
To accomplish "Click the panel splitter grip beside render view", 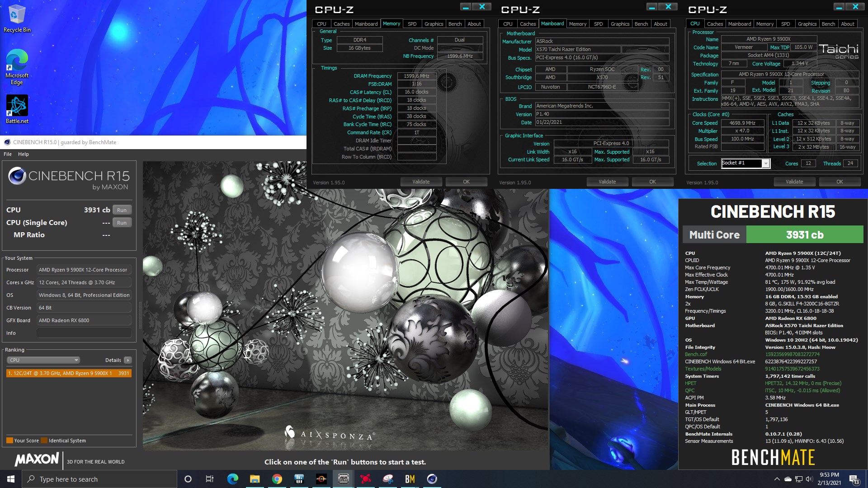I will tap(140, 315).
